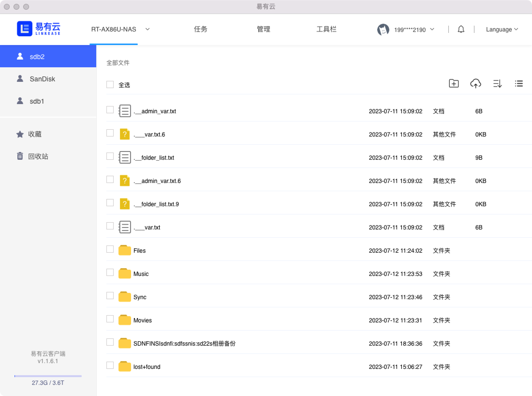Check the box for Movies folder
Screen dimensions: 532x396
pyautogui.click(x=110, y=319)
